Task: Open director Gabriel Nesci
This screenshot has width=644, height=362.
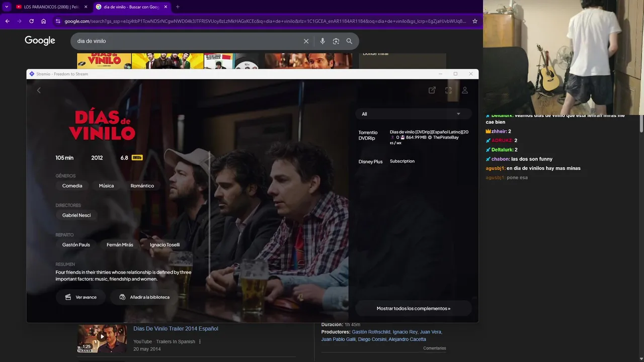Action: coord(76,215)
